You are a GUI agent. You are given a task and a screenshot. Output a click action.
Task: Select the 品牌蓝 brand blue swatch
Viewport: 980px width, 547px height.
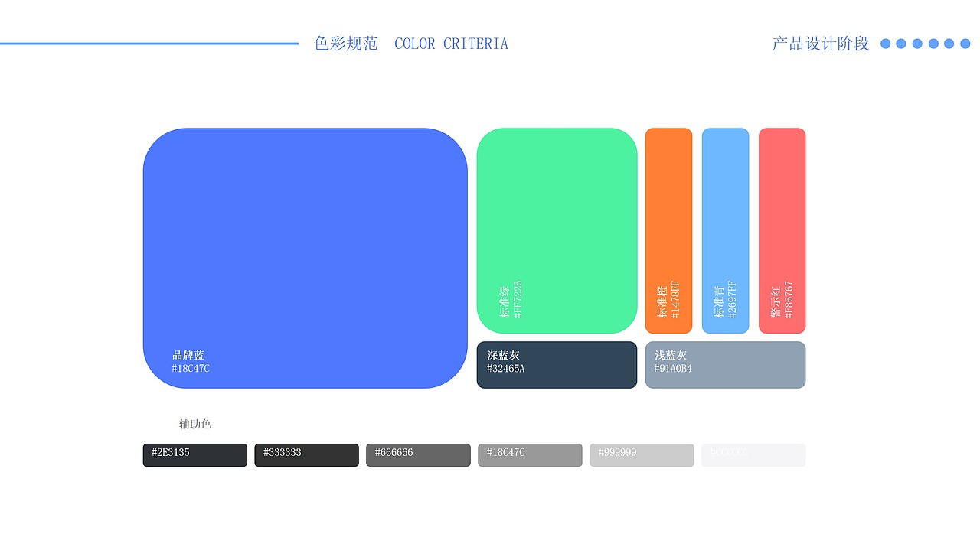tap(305, 258)
